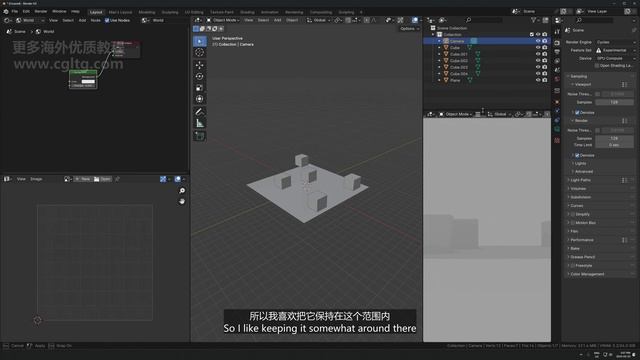Image resolution: width=640 pixels, height=360 pixels.
Task: Click the Blender logo menu icon
Action: point(6,11)
